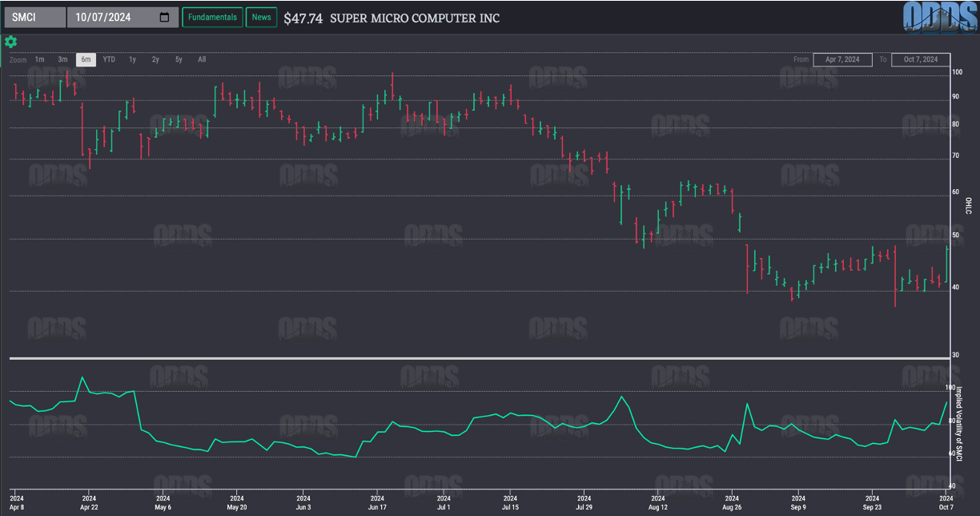Screen dimensions: 980x516
Task: Click the $47.74 price label
Action: (303, 18)
